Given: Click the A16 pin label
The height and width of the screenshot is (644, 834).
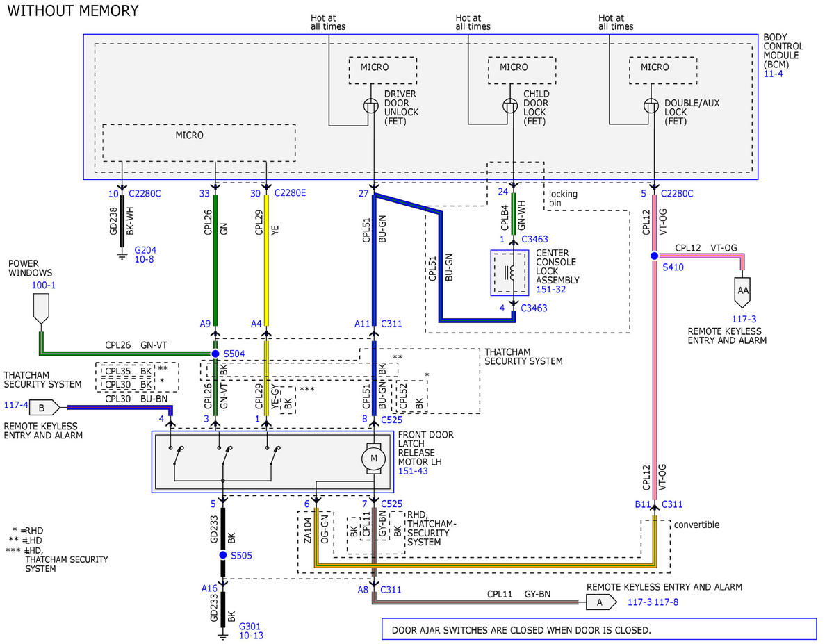Looking at the screenshot, I should pyautogui.click(x=210, y=588).
